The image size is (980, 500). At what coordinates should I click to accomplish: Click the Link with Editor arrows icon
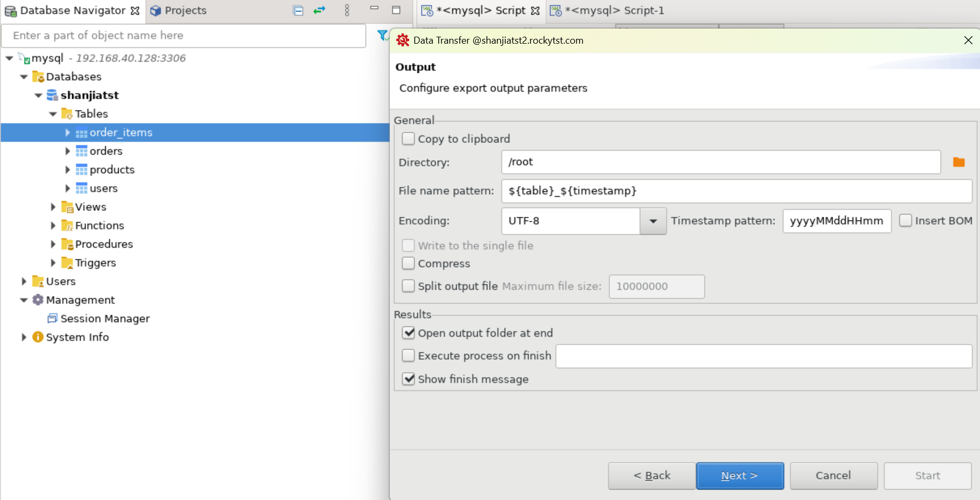click(320, 10)
